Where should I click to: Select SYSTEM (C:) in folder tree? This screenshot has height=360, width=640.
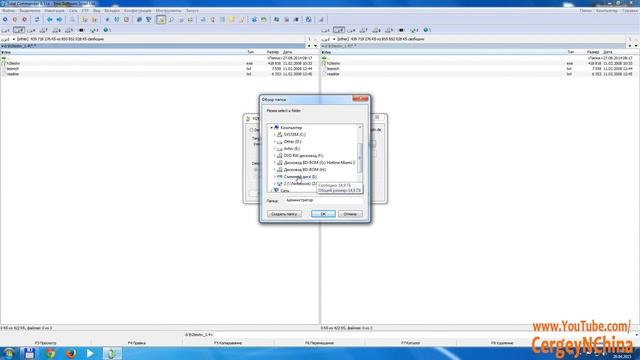tap(295, 135)
